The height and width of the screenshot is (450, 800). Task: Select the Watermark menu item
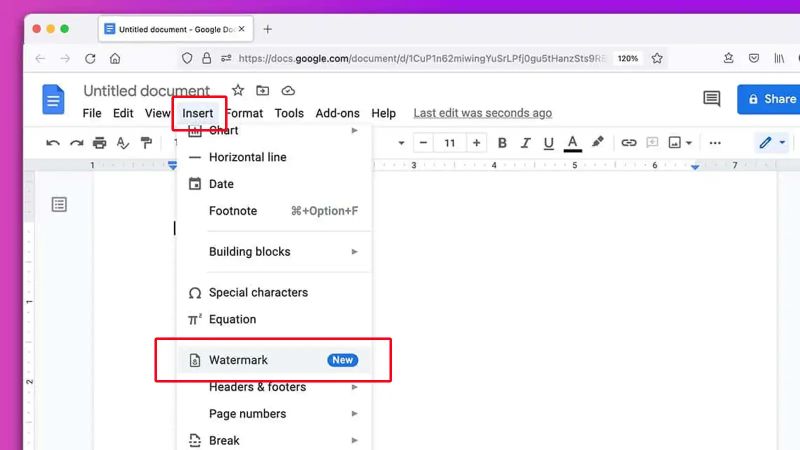pos(274,360)
